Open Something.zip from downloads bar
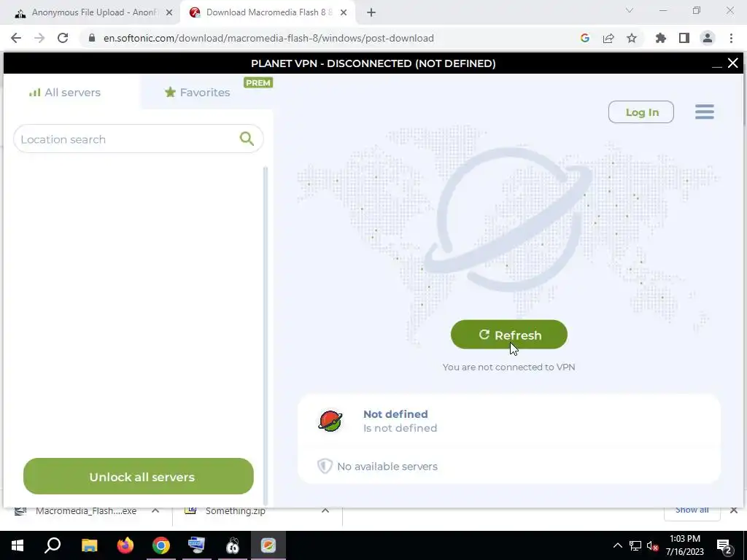 coord(236,511)
